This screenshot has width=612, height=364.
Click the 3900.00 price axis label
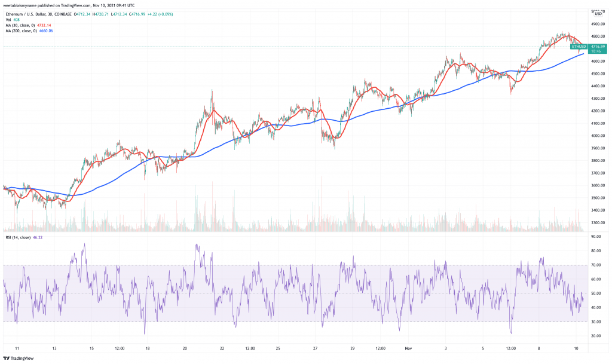[x=598, y=148]
